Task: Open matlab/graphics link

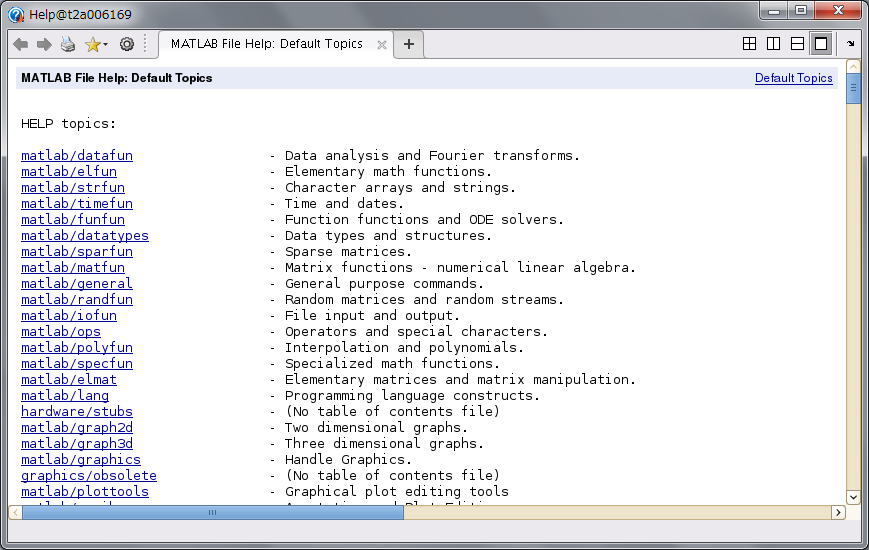Action: [x=81, y=460]
